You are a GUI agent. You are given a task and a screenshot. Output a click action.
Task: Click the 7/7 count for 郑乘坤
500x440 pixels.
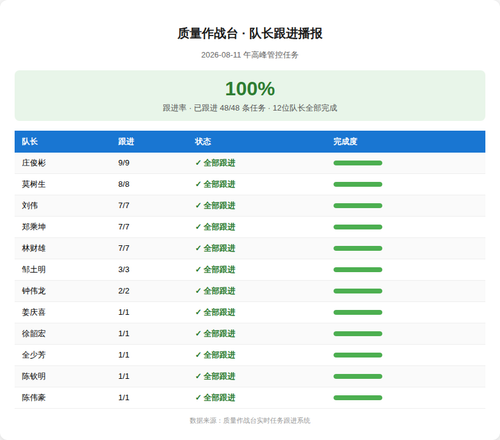[124, 227]
